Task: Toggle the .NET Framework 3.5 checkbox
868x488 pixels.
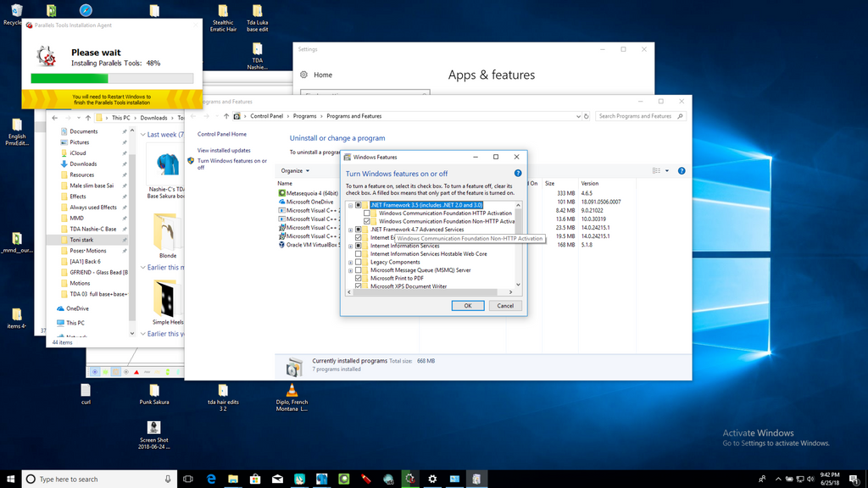Action: tap(359, 205)
